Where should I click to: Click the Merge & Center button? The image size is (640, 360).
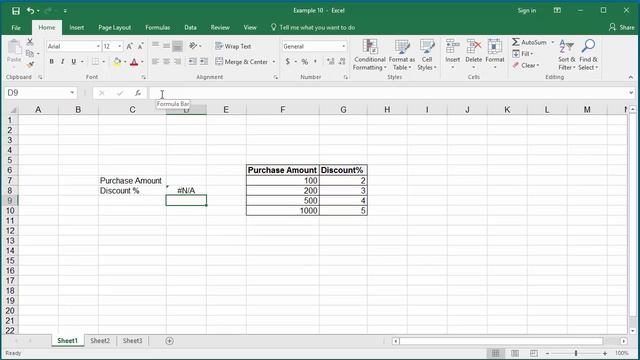click(242, 62)
